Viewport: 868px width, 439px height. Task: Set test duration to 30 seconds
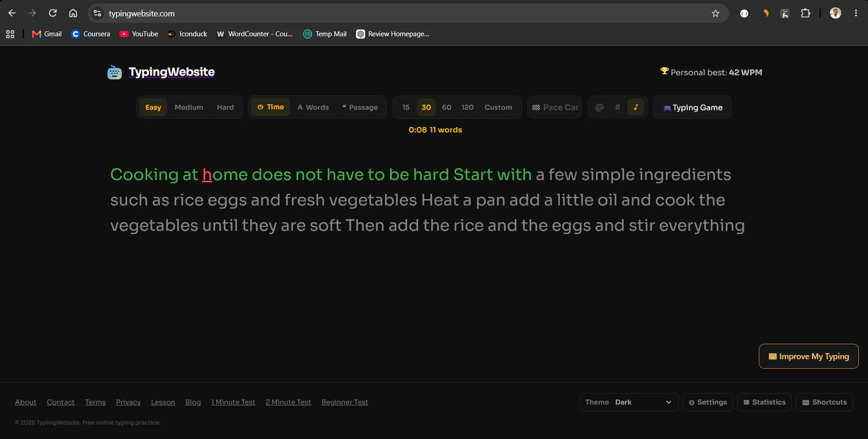pos(426,107)
